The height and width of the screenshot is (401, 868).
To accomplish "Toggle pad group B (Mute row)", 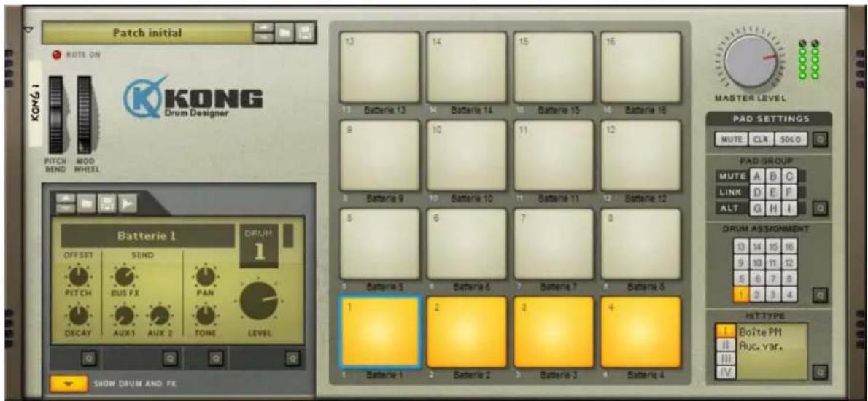I will (772, 176).
